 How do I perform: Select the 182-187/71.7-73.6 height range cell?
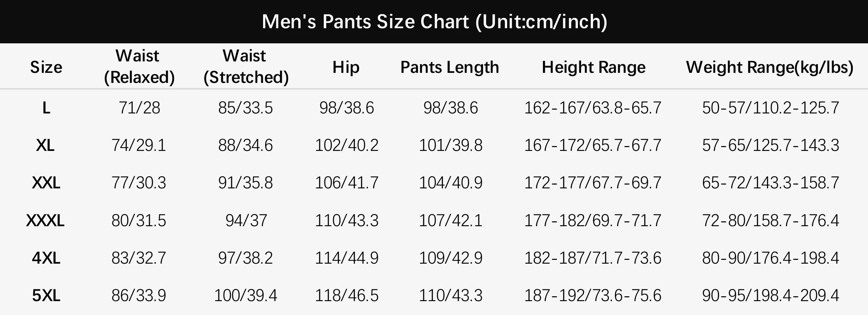click(593, 258)
